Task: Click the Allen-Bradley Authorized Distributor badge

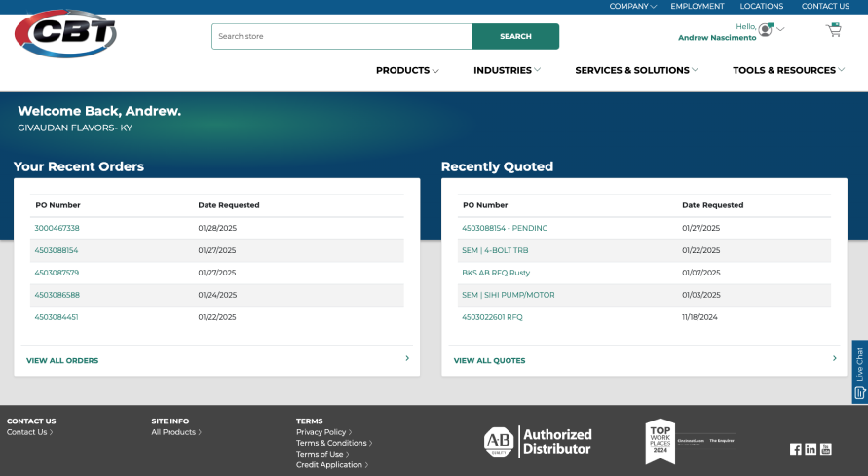Action: tap(538, 441)
